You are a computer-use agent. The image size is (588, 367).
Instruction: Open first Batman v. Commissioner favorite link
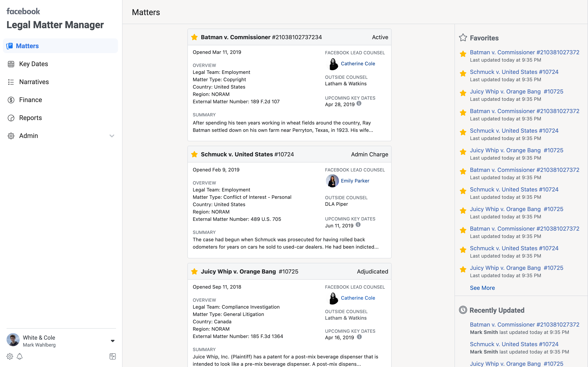tap(524, 52)
